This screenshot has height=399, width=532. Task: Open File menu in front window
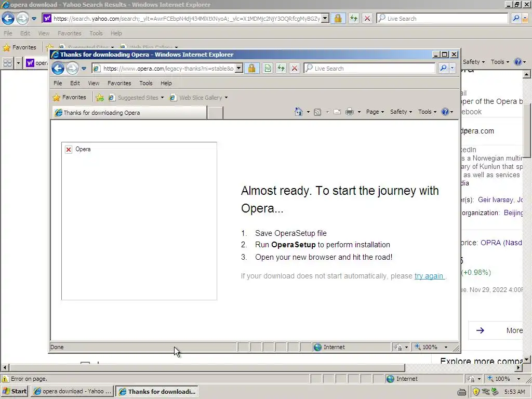tap(58, 83)
